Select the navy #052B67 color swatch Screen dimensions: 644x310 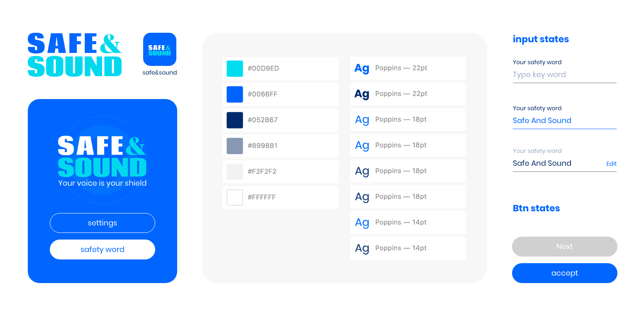(x=235, y=120)
